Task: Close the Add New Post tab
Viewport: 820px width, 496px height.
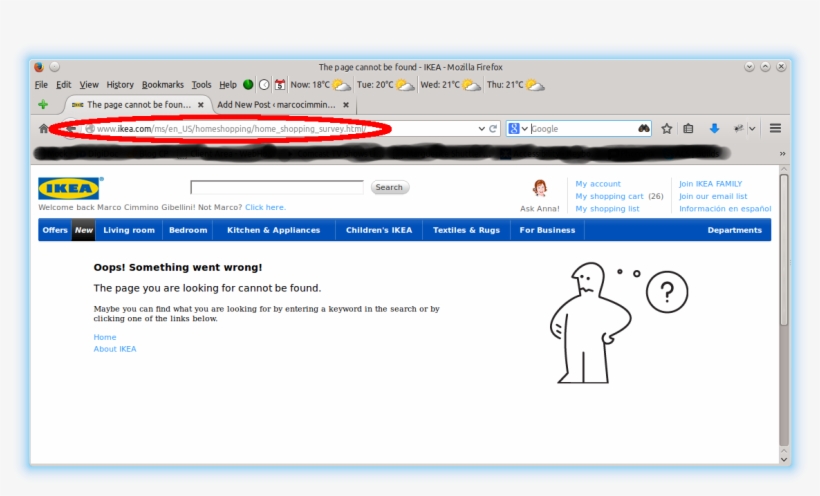Action: click(346, 105)
